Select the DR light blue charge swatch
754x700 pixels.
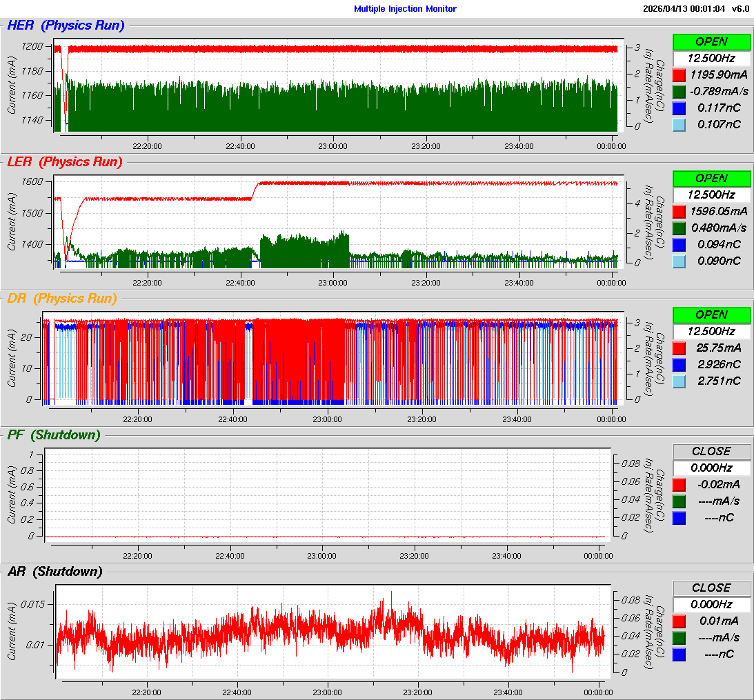(x=679, y=381)
